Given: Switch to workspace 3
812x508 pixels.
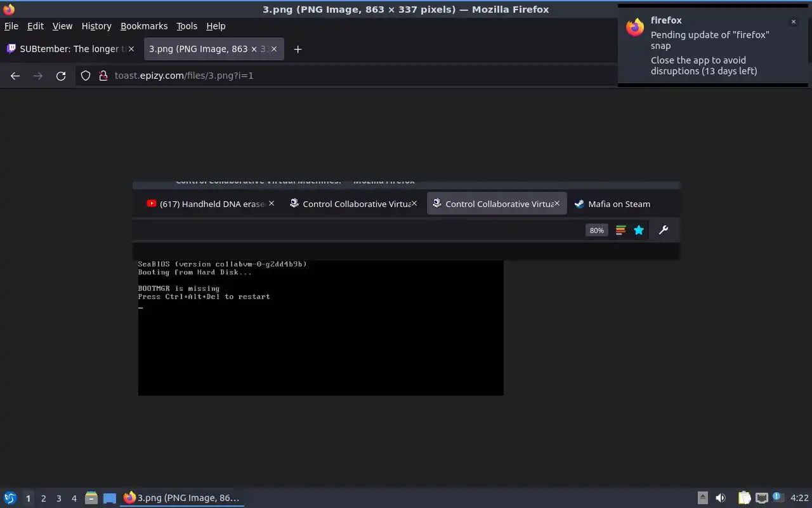Looking at the screenshot, I should [x=58, y=498].
